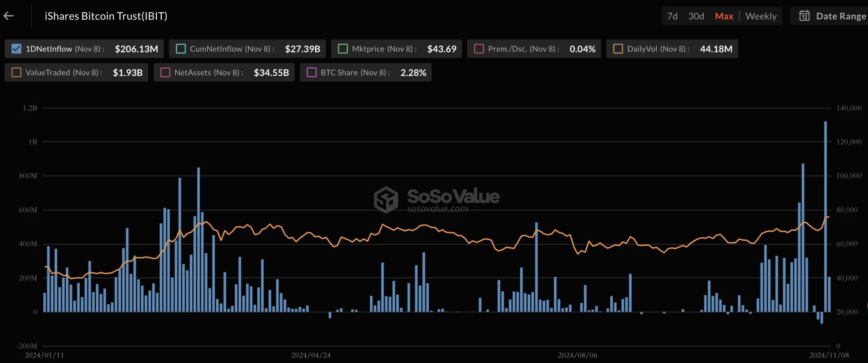Click the 2024/04/24 x-axis date label

click(x=311, y=355)
